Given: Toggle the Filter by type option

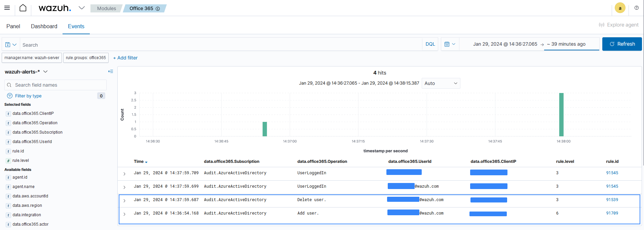Looking at the screenshot, I should (x=28, y=96).
